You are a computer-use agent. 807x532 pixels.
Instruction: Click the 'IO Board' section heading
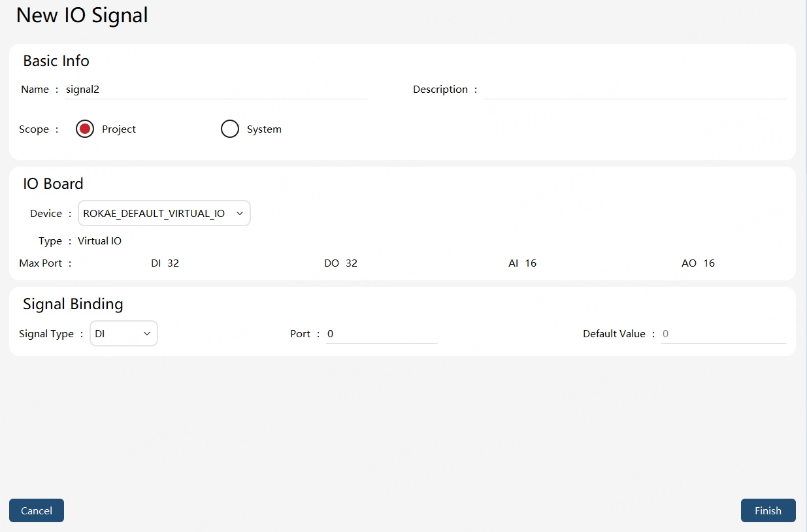pos(53,184)
